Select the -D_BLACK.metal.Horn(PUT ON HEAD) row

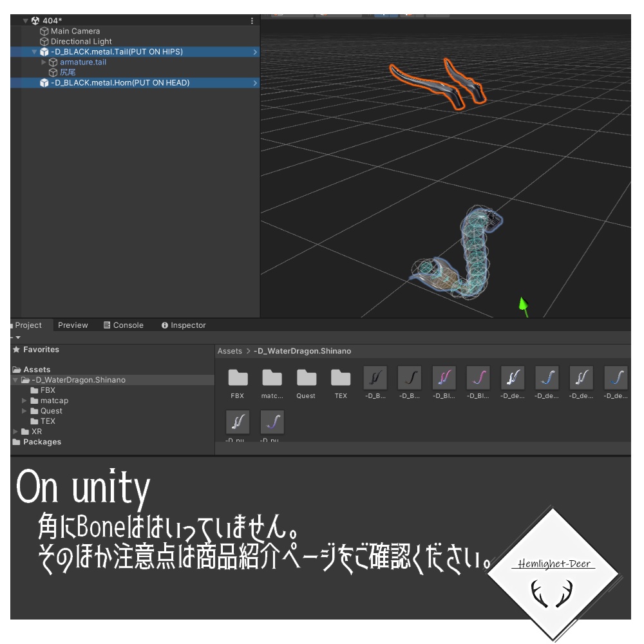(x=135, y=82)
